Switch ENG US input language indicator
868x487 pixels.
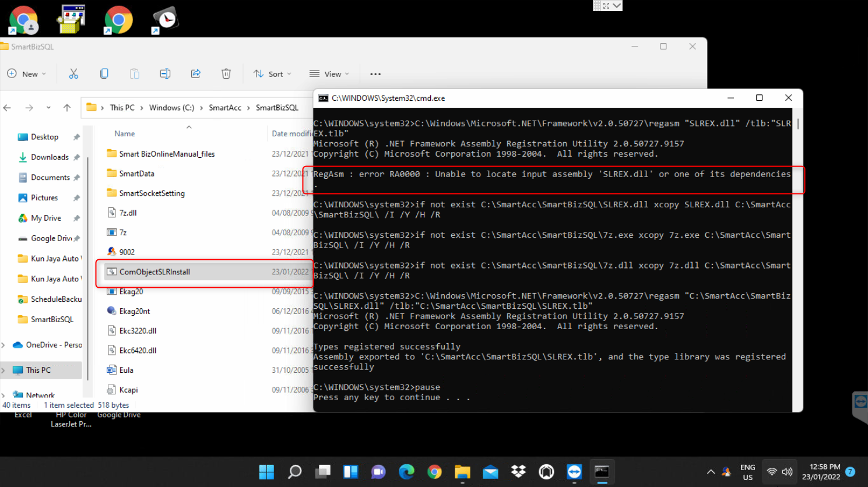click(748, 472)
